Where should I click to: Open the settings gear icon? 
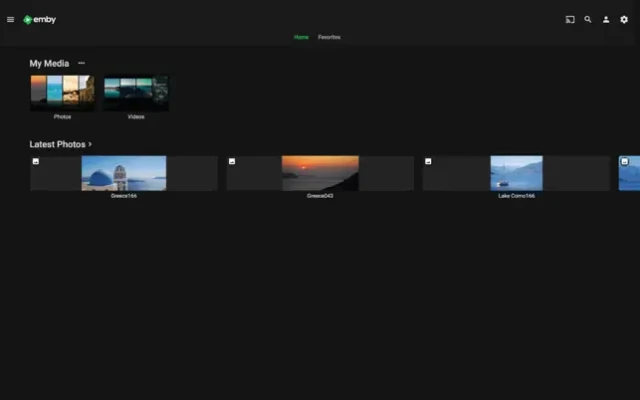pyautogui.click(x=624, y=19)
